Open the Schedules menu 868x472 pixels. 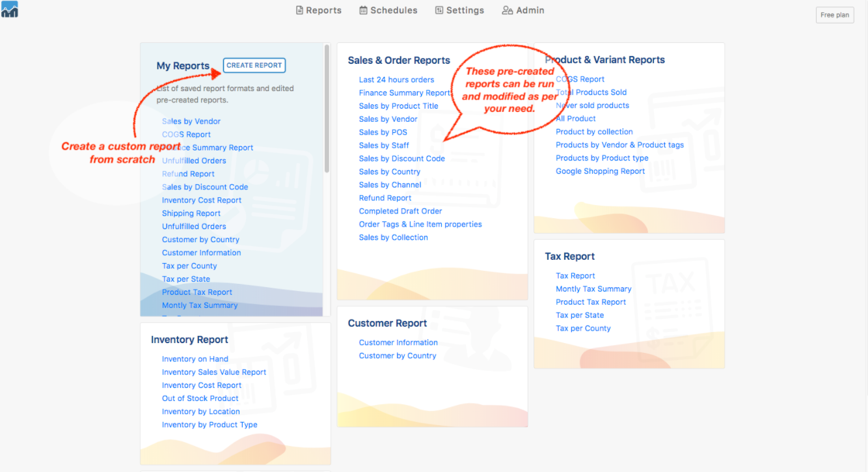coord(388,10)
